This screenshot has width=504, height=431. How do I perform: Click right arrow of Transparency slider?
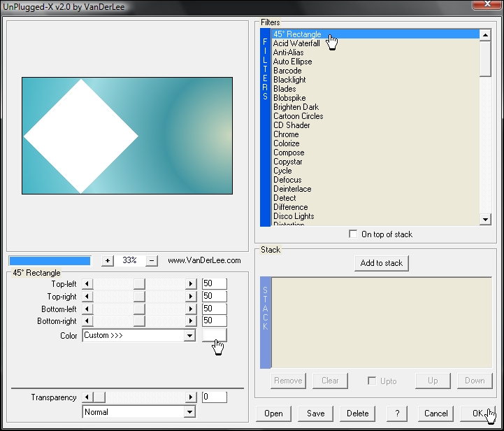pos(191,397)
